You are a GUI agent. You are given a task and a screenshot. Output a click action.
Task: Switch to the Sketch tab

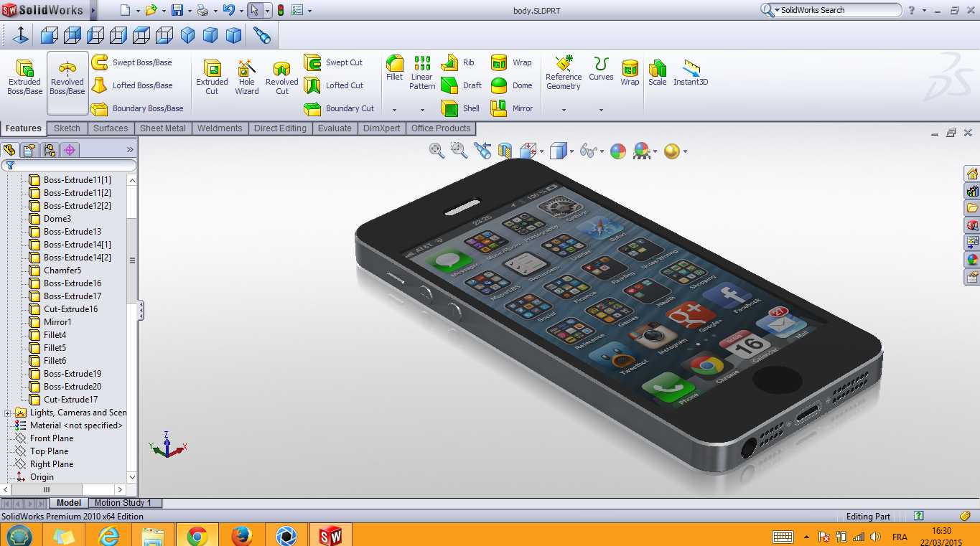point(67,128)
